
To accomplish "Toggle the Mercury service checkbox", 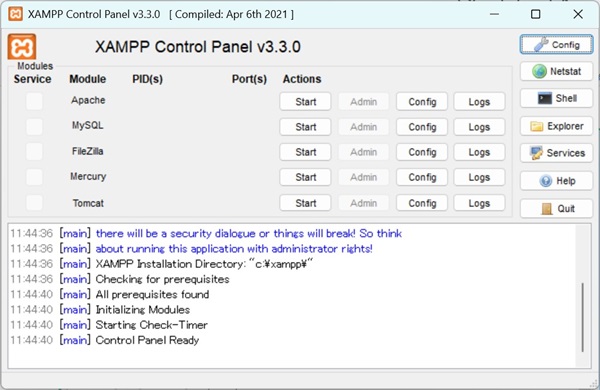I will tap(34, 177).
